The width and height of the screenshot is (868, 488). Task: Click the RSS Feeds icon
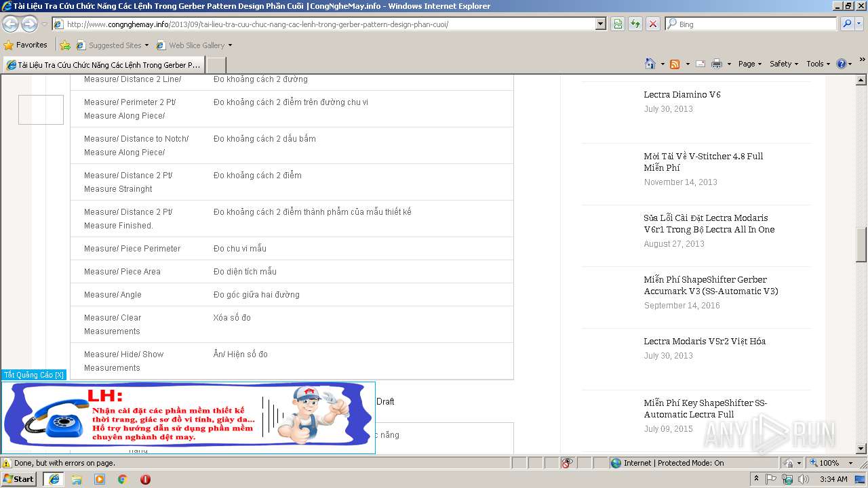pos(675,64)
